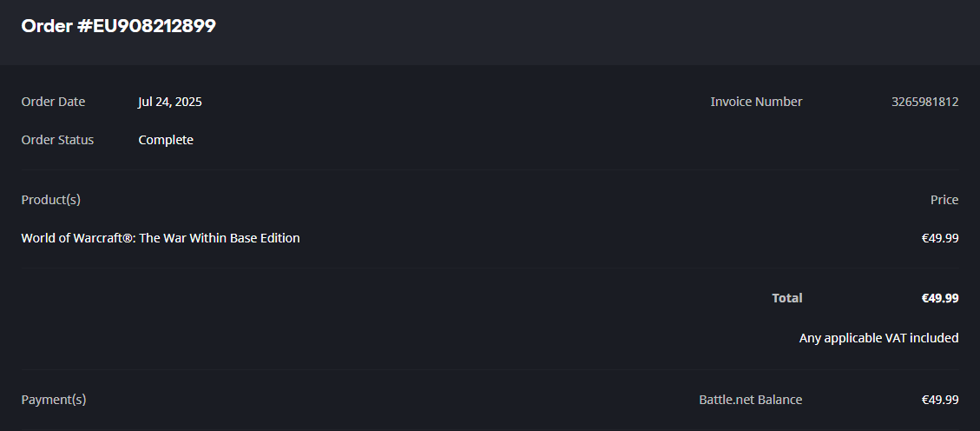
Task: Click the product row price €49.99
Action: click(x=940, y=238)
